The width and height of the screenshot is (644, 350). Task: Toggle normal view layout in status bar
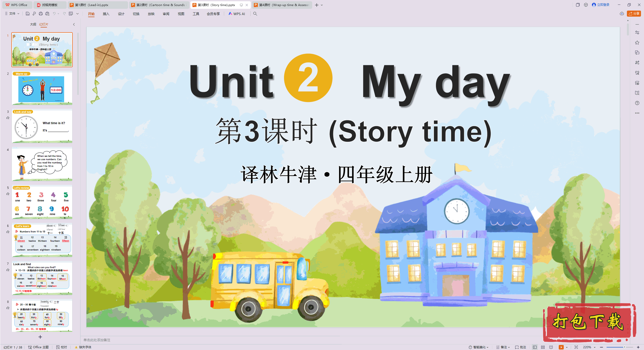point(535,347)
